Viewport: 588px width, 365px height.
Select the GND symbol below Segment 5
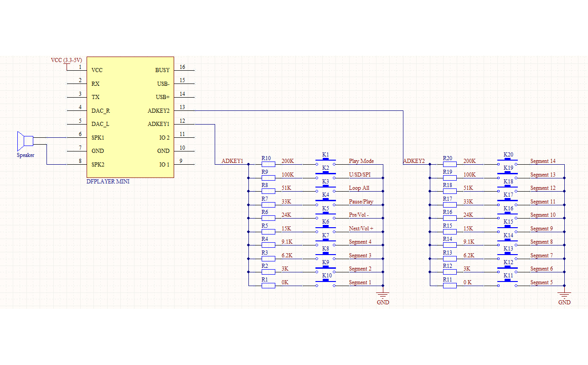(x=564, y=295)
